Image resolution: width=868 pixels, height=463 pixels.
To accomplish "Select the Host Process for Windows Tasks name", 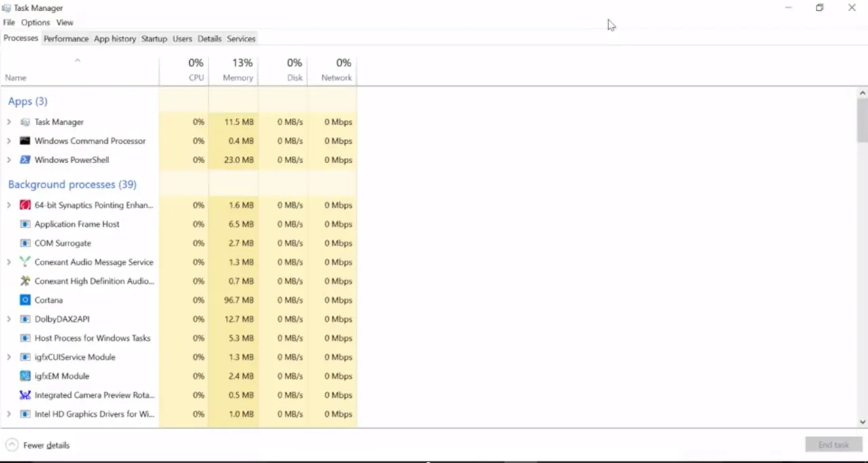I will pyautogui.click(x=92, y=338).
